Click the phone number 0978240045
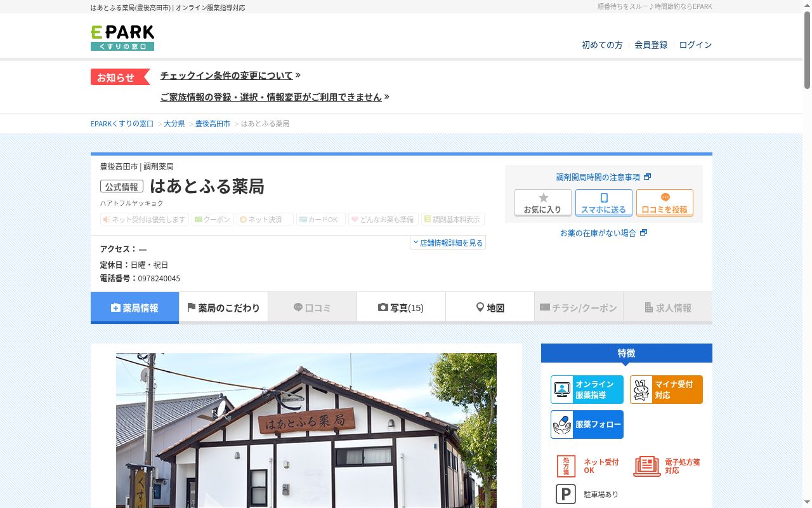812x508 pixels. click(x=159, y=279)
